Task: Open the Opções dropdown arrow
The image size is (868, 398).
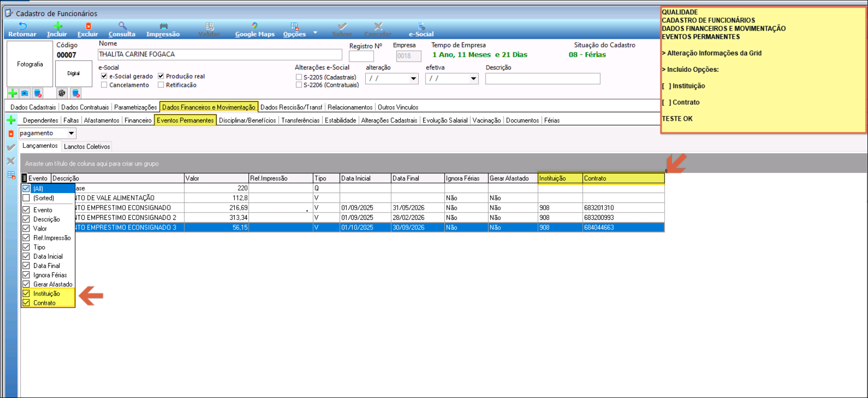Action: (315, 33)
